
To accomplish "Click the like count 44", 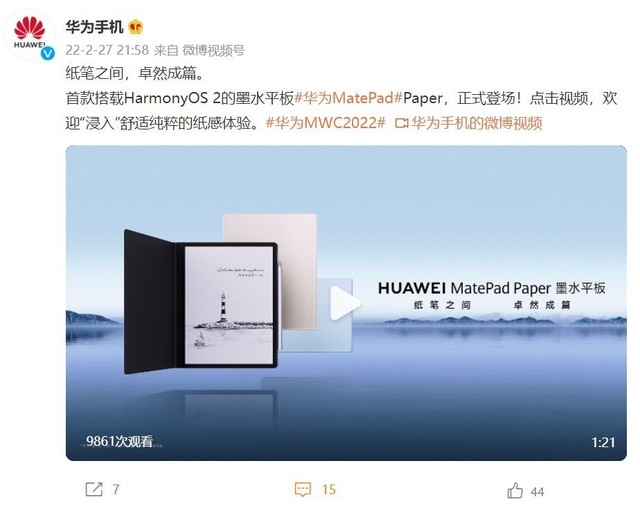I will point(537,491).
